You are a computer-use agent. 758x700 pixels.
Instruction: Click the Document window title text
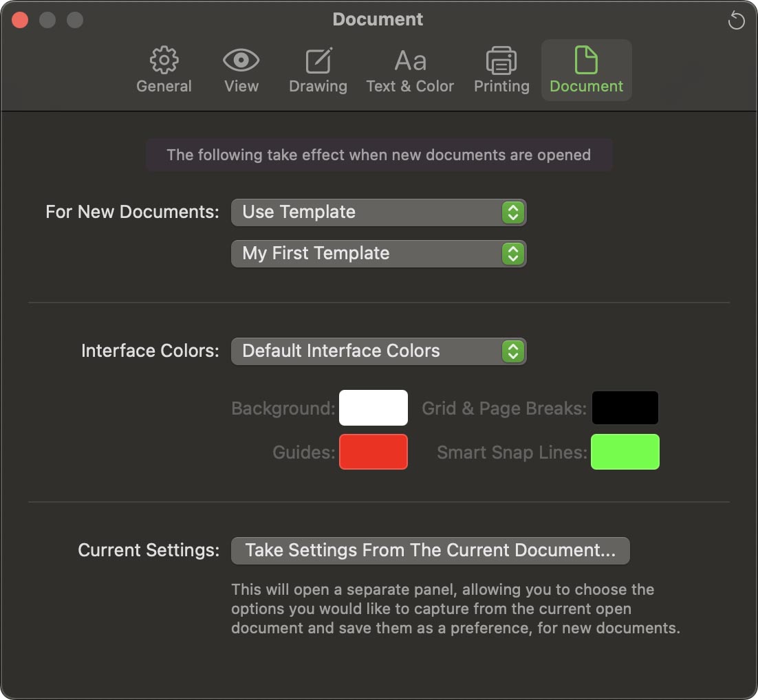pyautogui.click(x=378, y=19)
